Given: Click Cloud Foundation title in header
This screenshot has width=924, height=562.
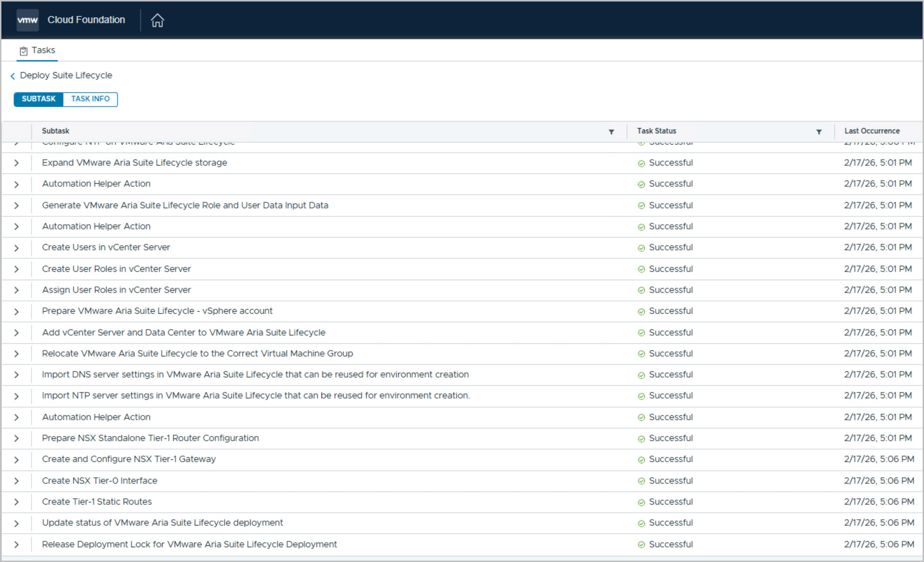Looking at the screenshot, I should 86,20.
